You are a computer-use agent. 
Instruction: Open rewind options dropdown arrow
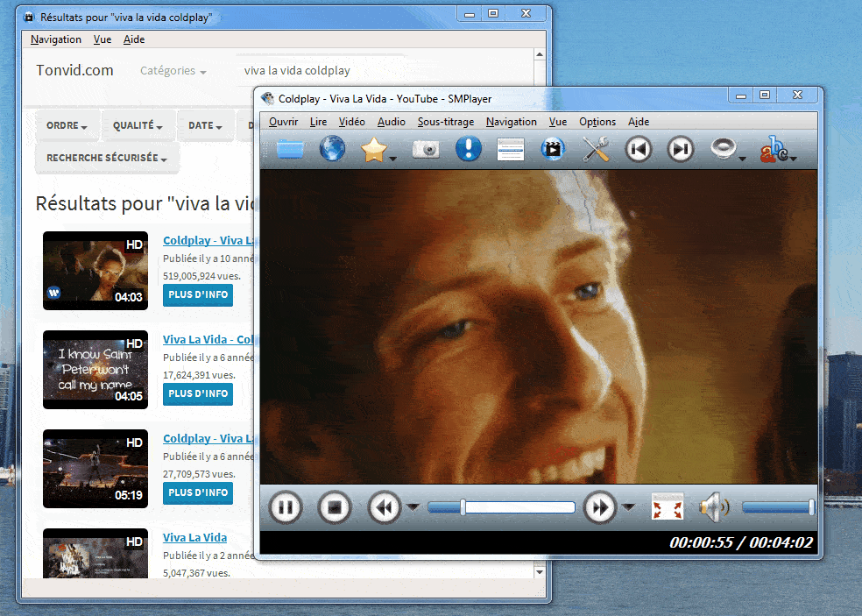click(413, 506)
